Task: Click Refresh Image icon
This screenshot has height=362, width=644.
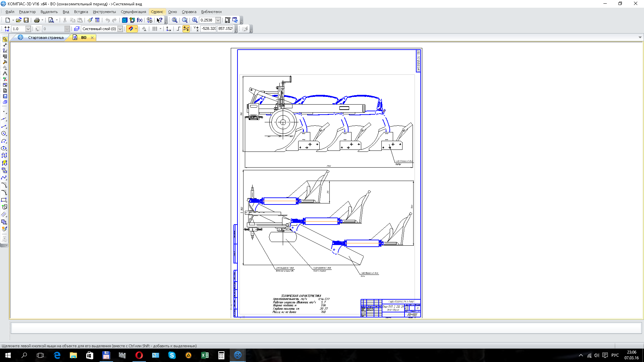Action: [x=235, y=20]
